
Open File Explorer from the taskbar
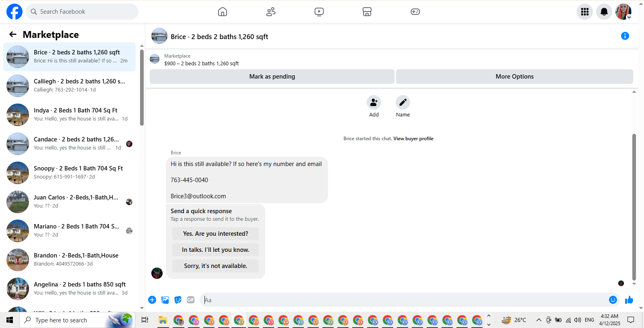click(x=163, y=320)
